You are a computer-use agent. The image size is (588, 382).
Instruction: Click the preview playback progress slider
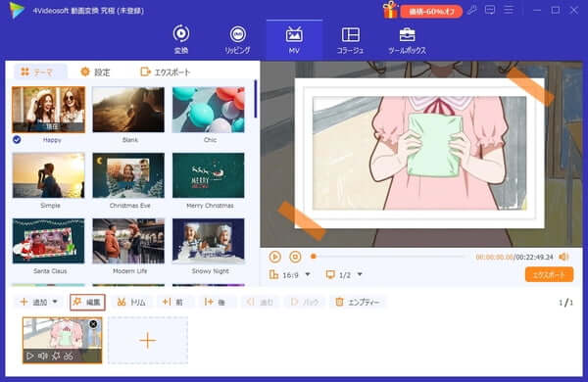[388, 257]
